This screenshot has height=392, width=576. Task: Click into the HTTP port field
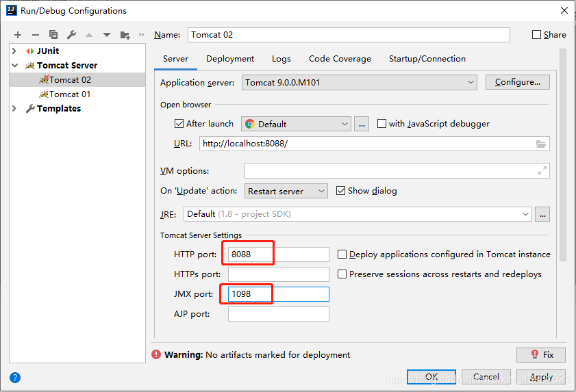(279, 254)
